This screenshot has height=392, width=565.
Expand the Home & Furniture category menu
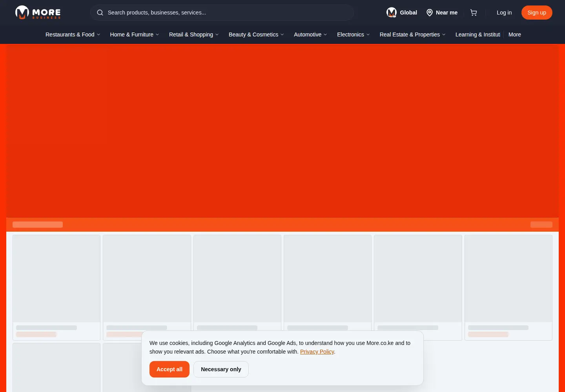[x=135, y=34]
